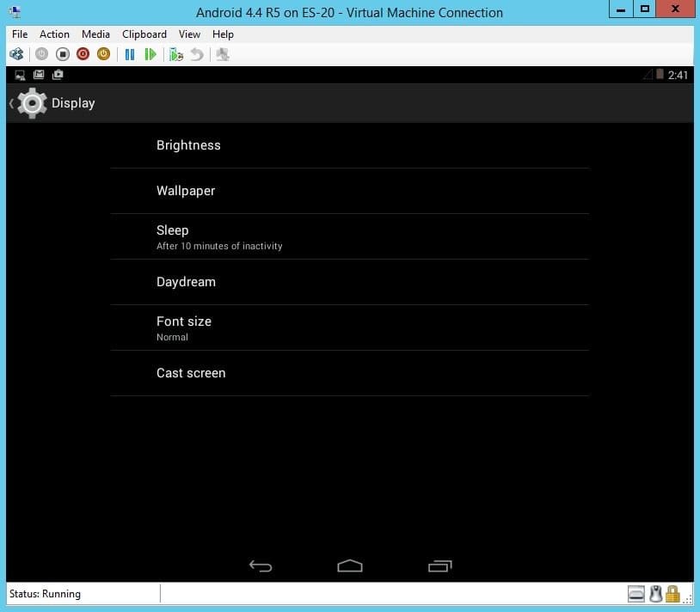700x612 pixels.
Task: Click the Start VM toolbar icon
Action: coord(41,54)
